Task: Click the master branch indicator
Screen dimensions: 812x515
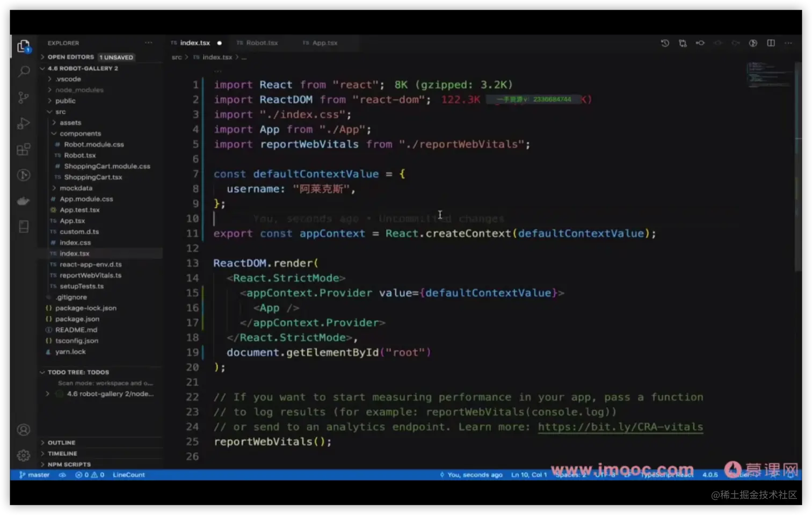Action: 34,475
